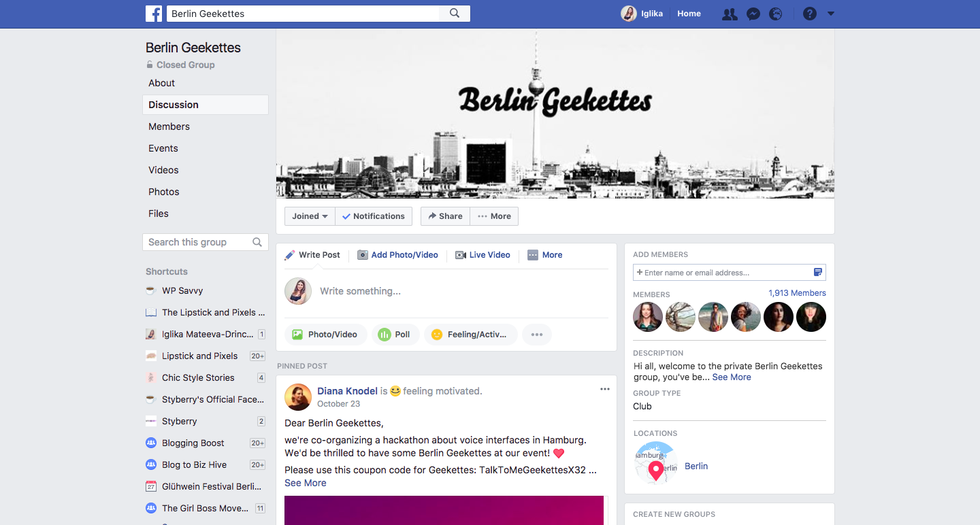This screenshot has height=525, width=980.
Task: Select Add Photo/Video in composer
Action: pyautogui.click(x=398, y=255)
